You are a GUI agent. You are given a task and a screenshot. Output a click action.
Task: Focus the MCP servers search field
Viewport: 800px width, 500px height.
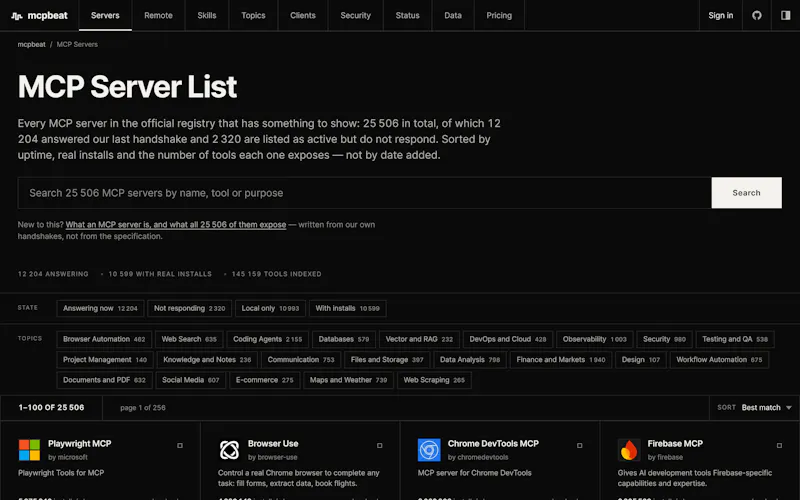365,193
